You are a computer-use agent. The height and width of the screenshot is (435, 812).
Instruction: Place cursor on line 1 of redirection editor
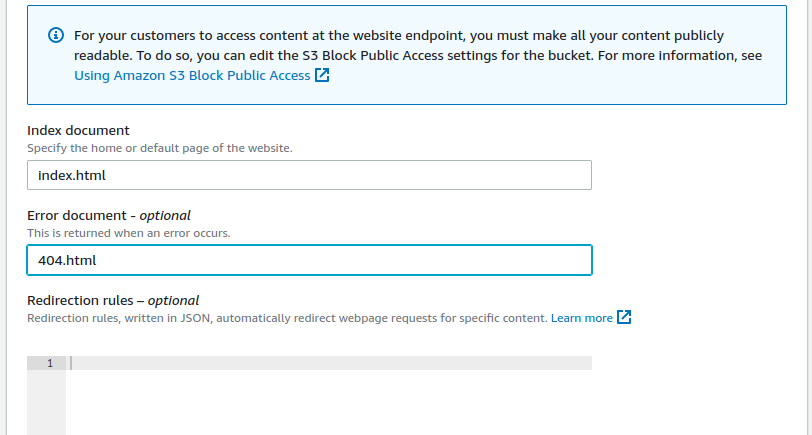click(329, 363)
